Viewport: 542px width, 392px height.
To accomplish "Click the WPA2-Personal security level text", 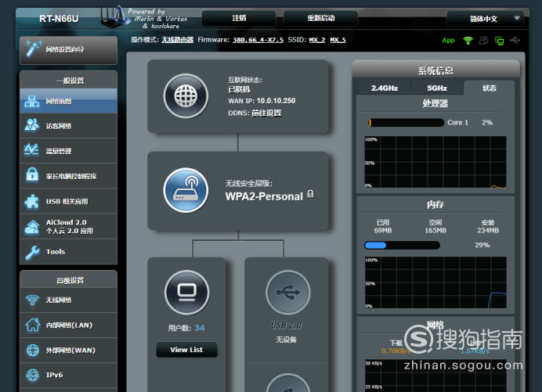I will click(x=264, y=196).
